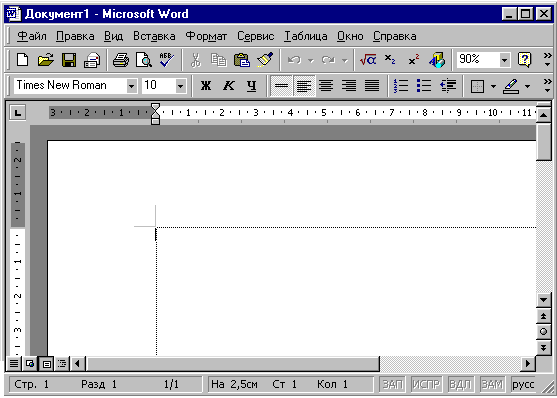Screen dimensions: 557x398
Task: Open the Правка menu
Action: pos(75,36)
